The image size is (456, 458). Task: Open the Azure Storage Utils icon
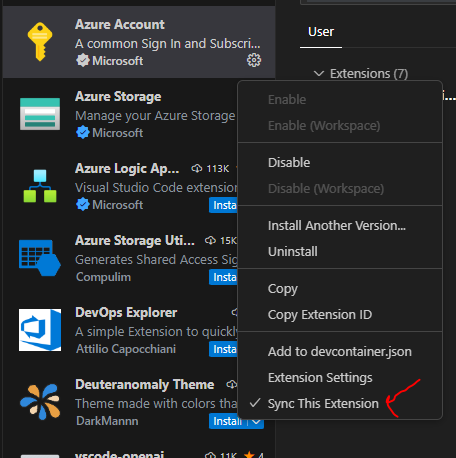point(40,258)
